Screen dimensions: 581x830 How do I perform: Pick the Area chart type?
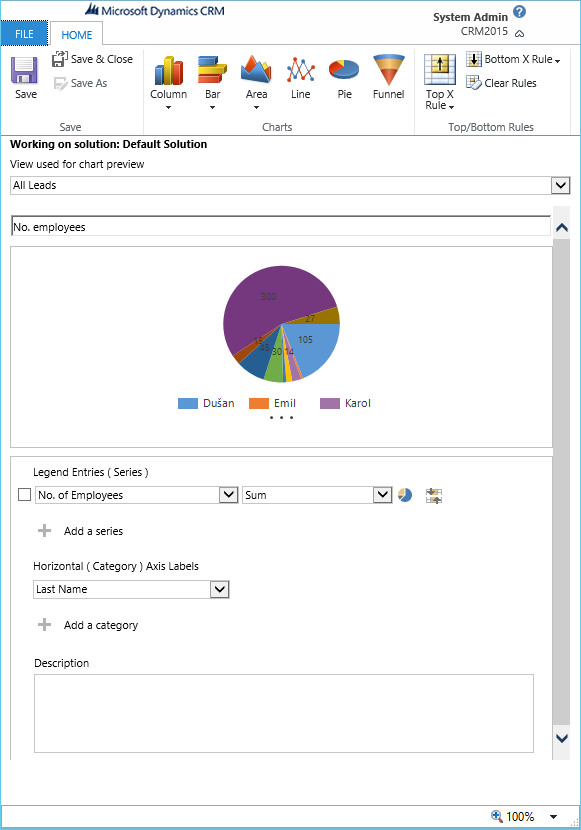click(x=256, y=69)
